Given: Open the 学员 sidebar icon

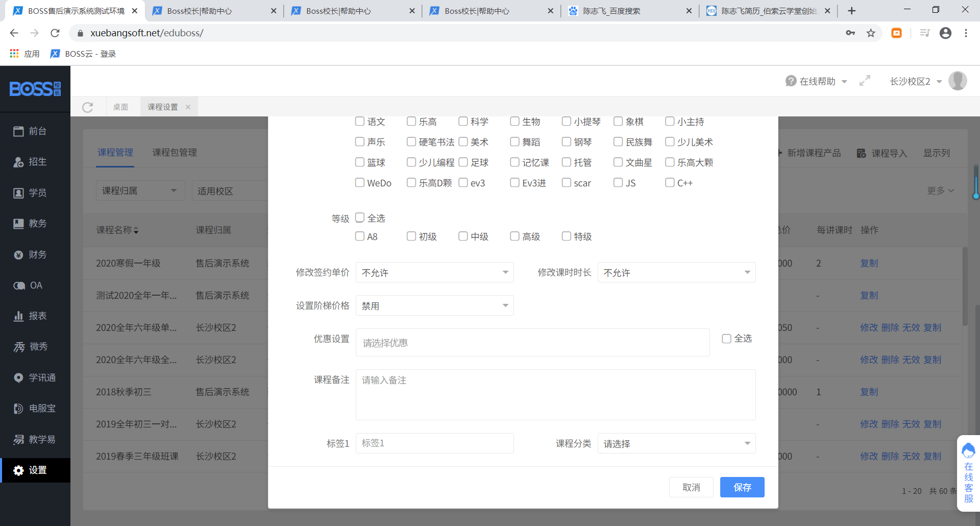Looking at the screenshot, I should coord(18,193).
